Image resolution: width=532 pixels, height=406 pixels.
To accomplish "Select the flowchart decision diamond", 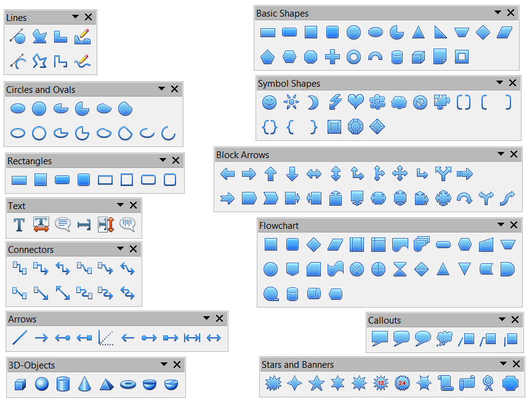I will pyautogui.click(x=313, y=245).
